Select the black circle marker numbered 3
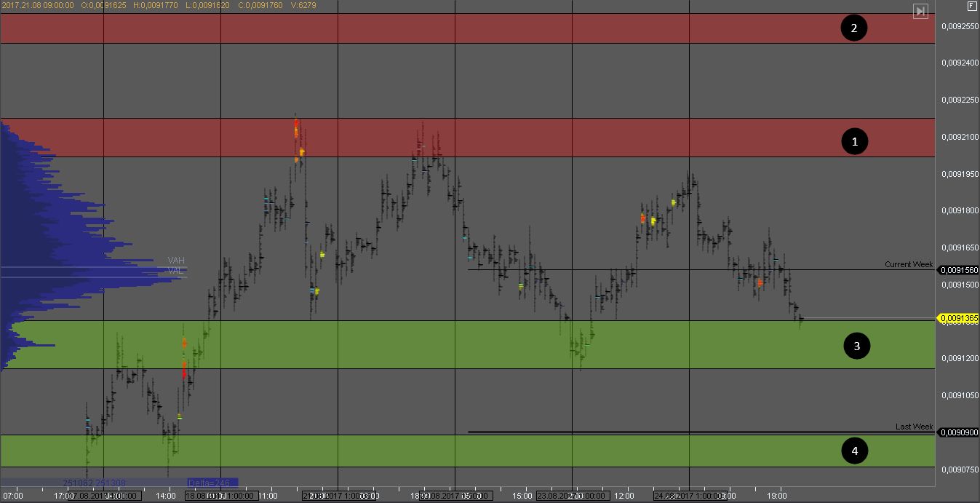Screen dimensions: 980x503 [x=856, y=346]
